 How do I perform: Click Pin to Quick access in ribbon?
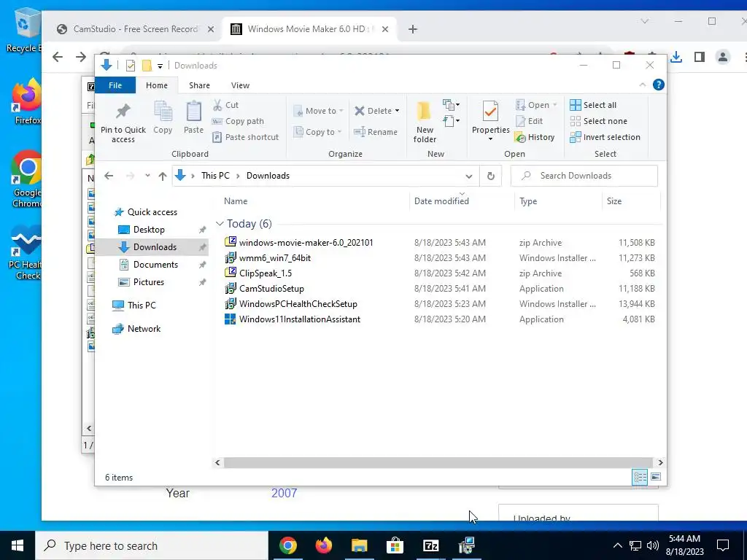(x=123, y=122)
